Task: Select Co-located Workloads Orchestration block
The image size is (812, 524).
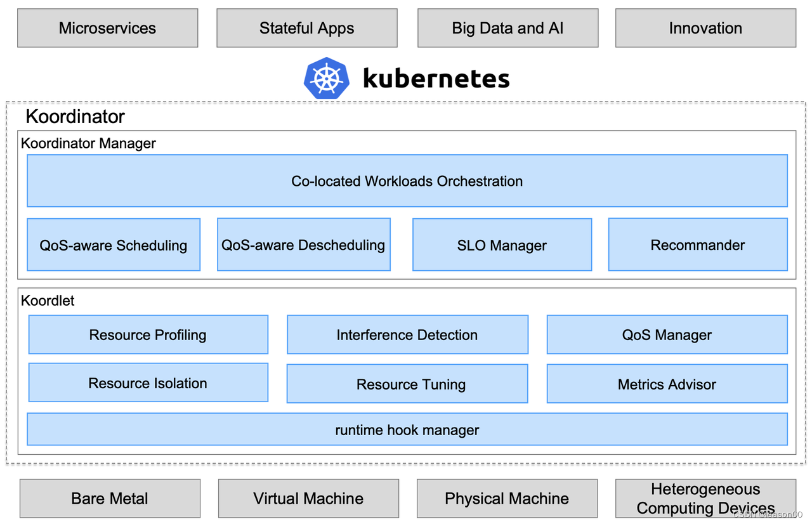Action: tap(407, 181)
